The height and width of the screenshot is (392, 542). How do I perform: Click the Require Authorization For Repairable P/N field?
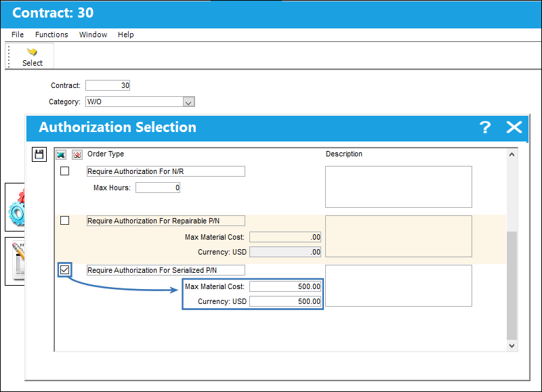pyautogui.click(x=166, y=221)
